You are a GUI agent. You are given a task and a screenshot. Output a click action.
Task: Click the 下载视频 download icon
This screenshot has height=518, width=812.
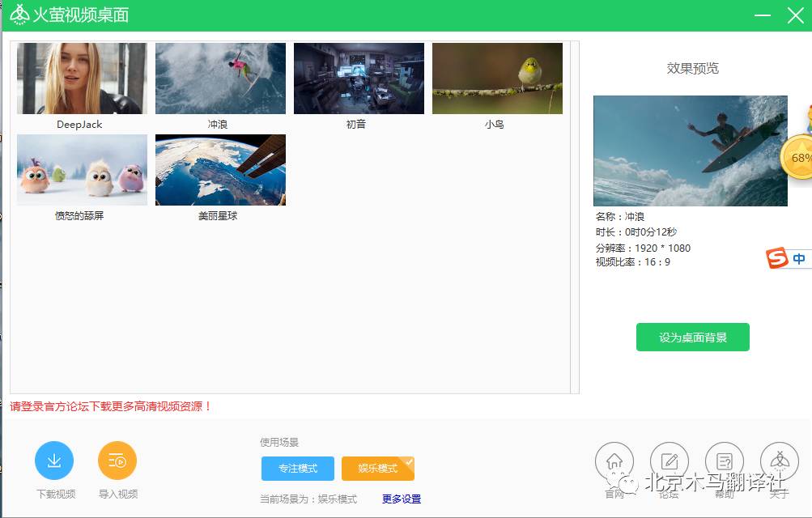click(54, 460)
